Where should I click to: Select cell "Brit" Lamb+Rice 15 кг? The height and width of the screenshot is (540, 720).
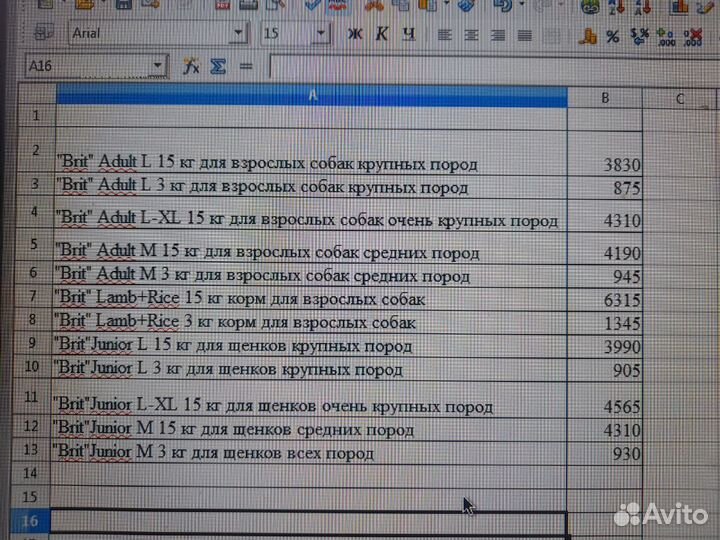pyautogui.click(x=309, y=298)
